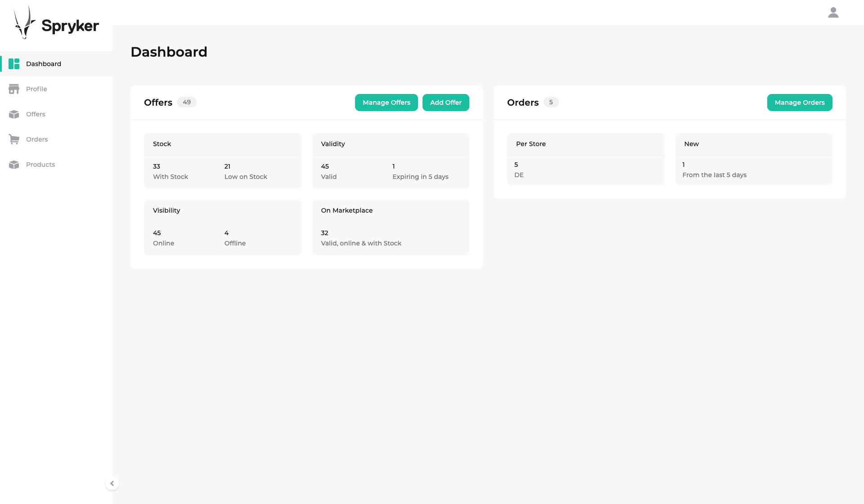The height and width of the screenshot is (504, 864).
Task: Click the 49 offers count badge
Action: 187,102
